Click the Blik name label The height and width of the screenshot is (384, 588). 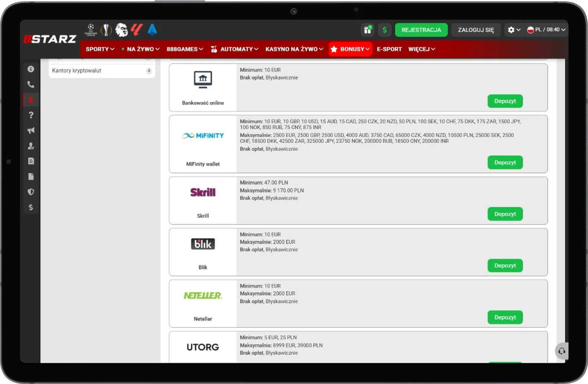[203, 267]
